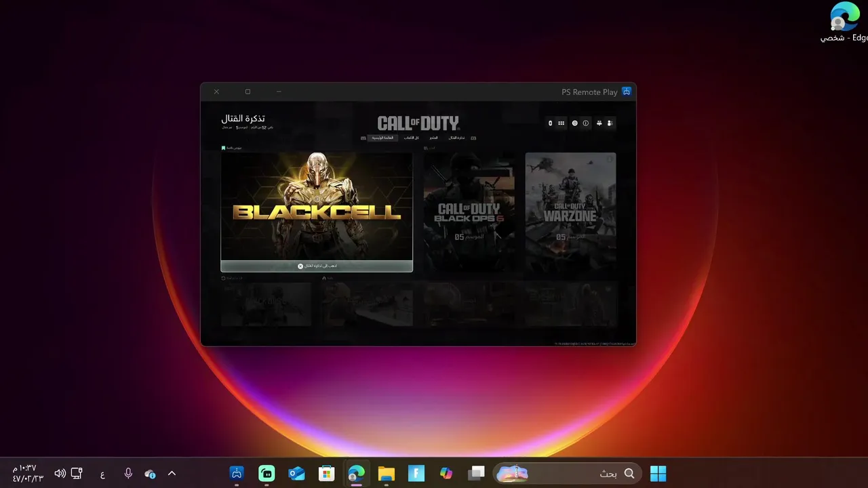
Task: Open the تذكرة القتال battle pass tab
Action: click(456, 138)
